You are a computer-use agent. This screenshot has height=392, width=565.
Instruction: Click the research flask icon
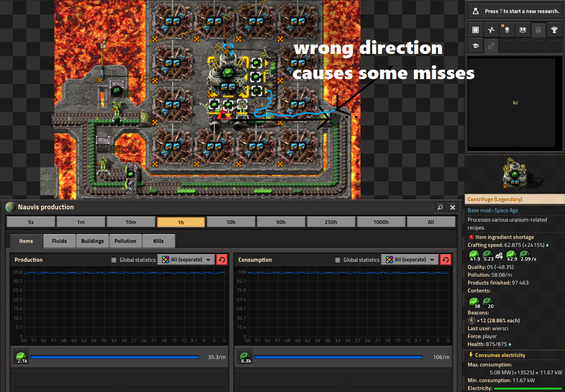click(x=476, y=11)
